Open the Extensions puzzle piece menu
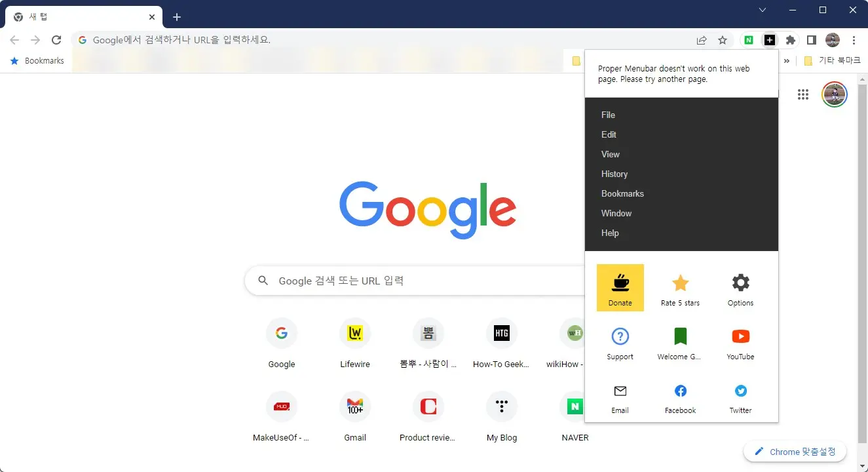The height and width of the screenshot is (472, 868). tap(791, 40)
